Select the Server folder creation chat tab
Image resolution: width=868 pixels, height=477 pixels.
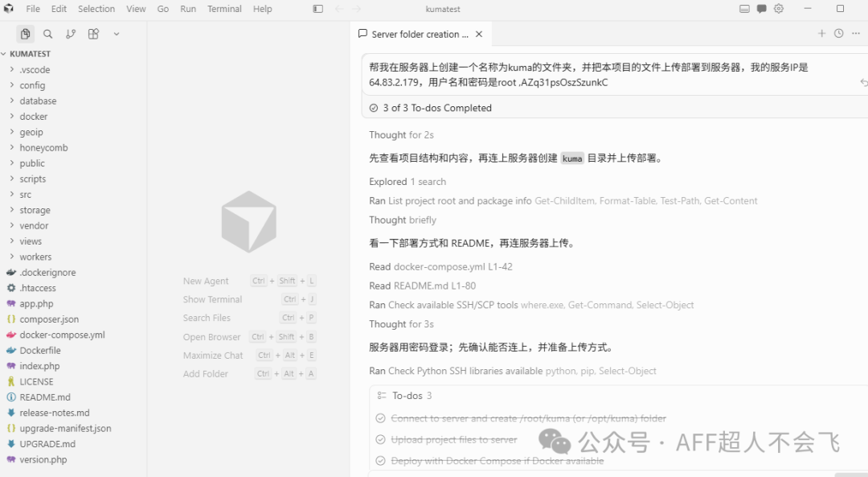coord(420,35)
